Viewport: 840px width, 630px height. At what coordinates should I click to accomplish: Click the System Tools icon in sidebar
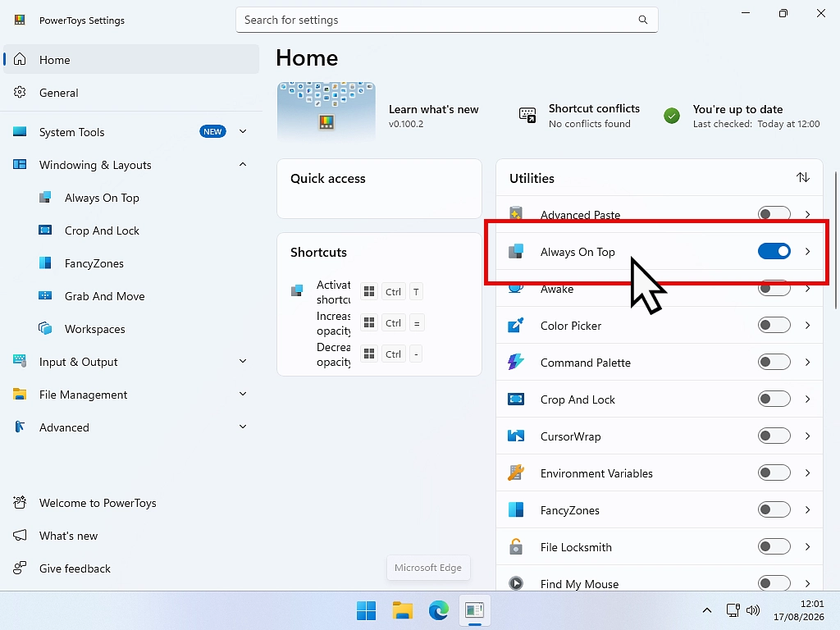coord(20,132)
